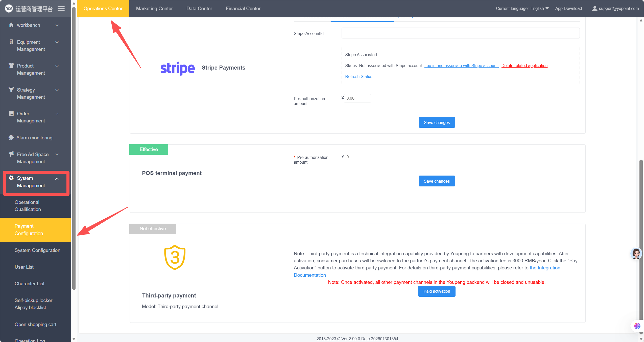Screen dimensions: 644x342
Task: Click the user avatar icon in the header
Action: click(594, 9)
